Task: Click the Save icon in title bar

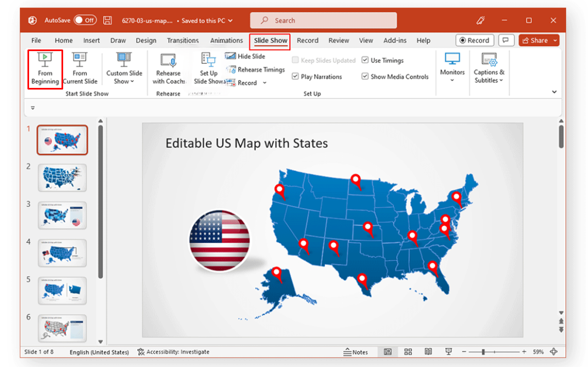Action: pos(108,20)
